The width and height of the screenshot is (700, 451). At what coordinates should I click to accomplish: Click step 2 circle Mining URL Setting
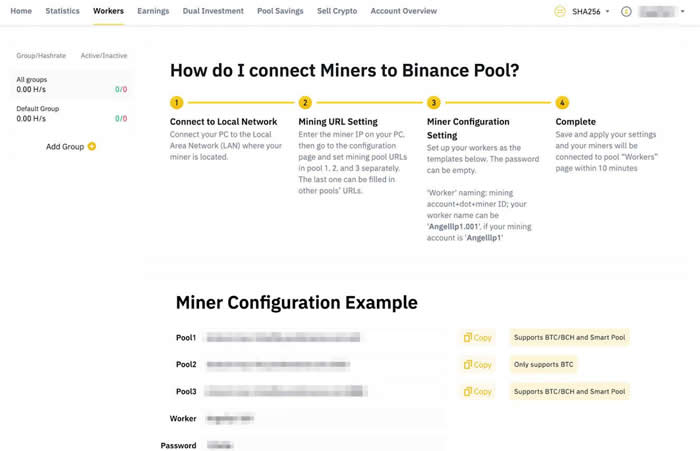point(305,102)
